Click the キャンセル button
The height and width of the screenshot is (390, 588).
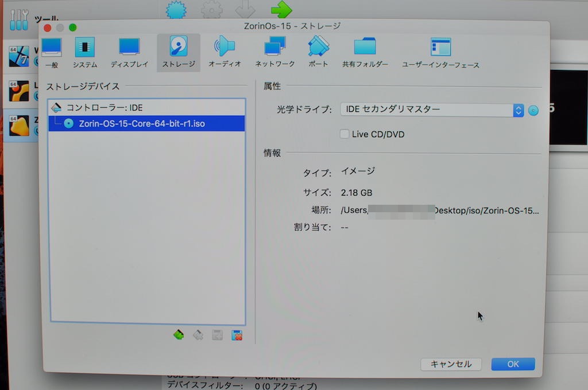pos(451,364)
